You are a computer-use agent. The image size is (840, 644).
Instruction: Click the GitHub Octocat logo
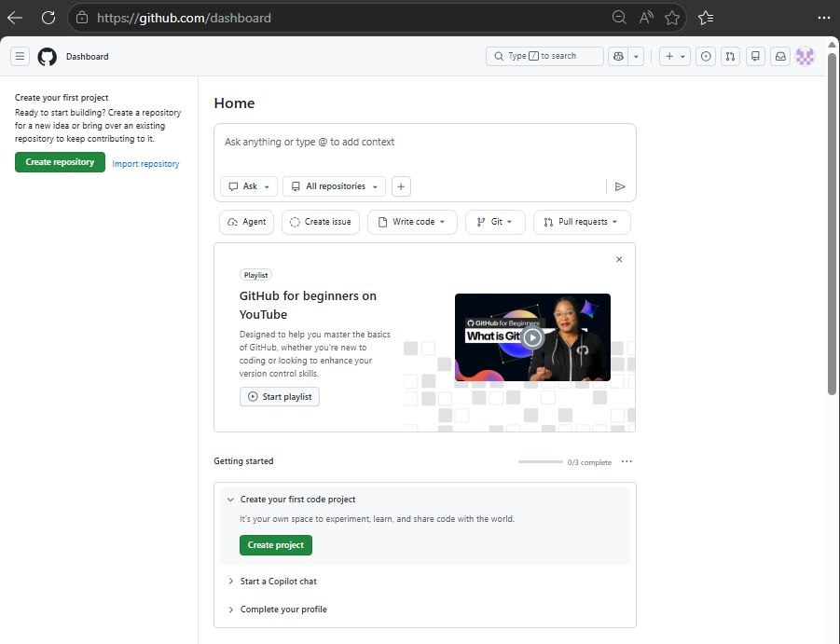[47, 56]
